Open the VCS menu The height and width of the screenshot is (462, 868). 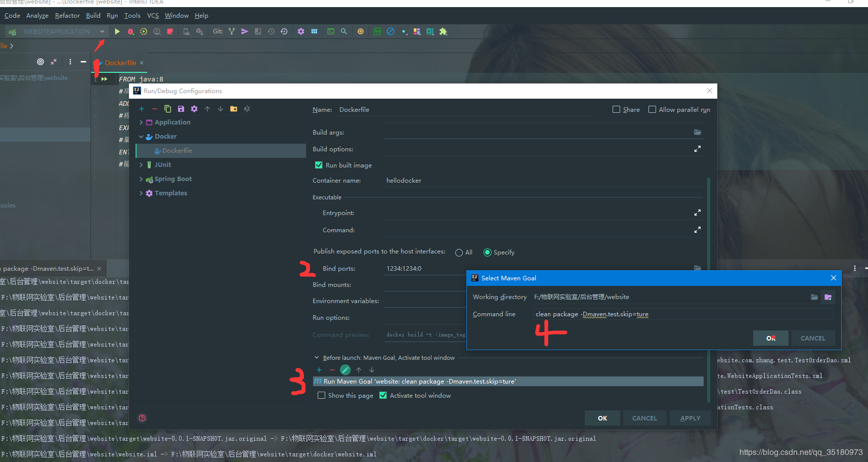click(x=153, y=16)
